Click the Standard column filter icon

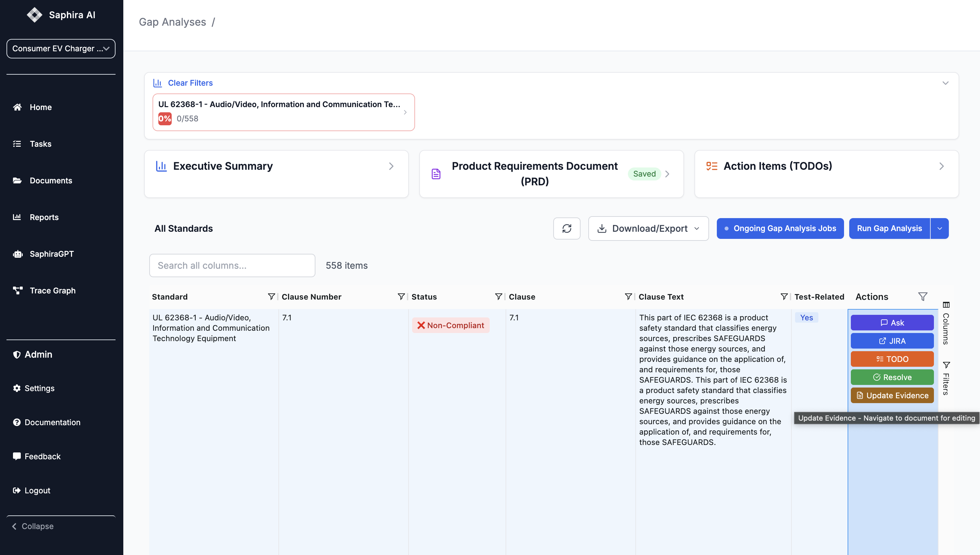(271, 297)
